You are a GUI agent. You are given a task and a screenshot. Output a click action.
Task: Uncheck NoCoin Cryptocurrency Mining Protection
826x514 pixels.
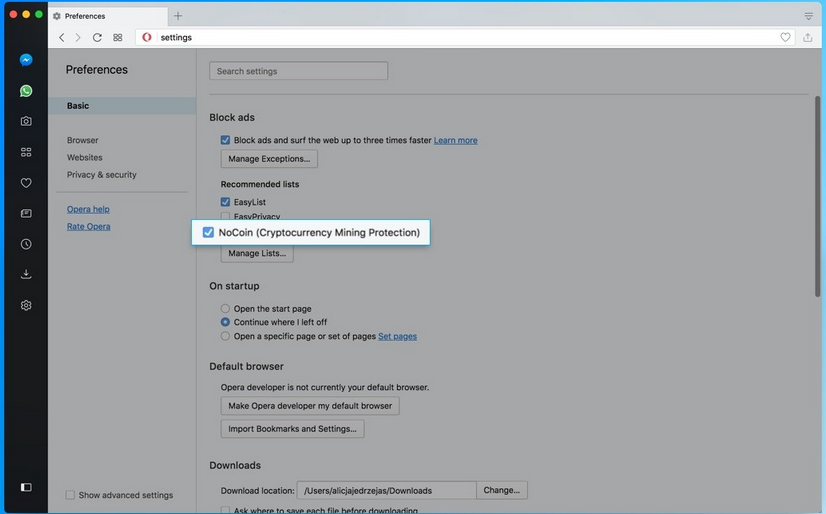pyautogui.click(x=209, y=232)
